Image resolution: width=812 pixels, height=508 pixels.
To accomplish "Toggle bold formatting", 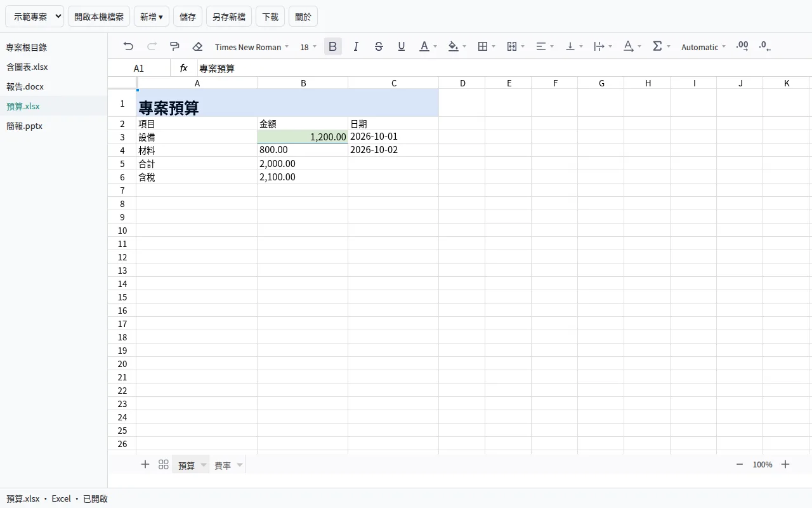I will 333,46.
